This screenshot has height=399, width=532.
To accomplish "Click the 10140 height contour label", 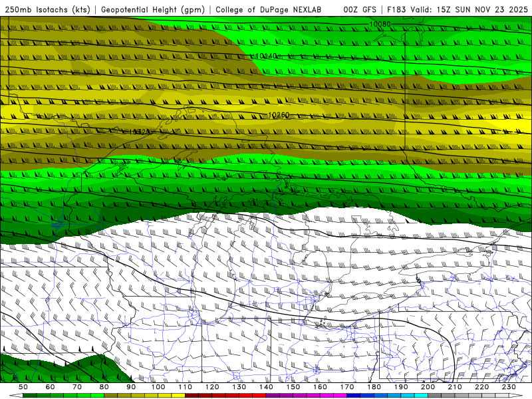I will pyautogui.click(x=267, y=56).
